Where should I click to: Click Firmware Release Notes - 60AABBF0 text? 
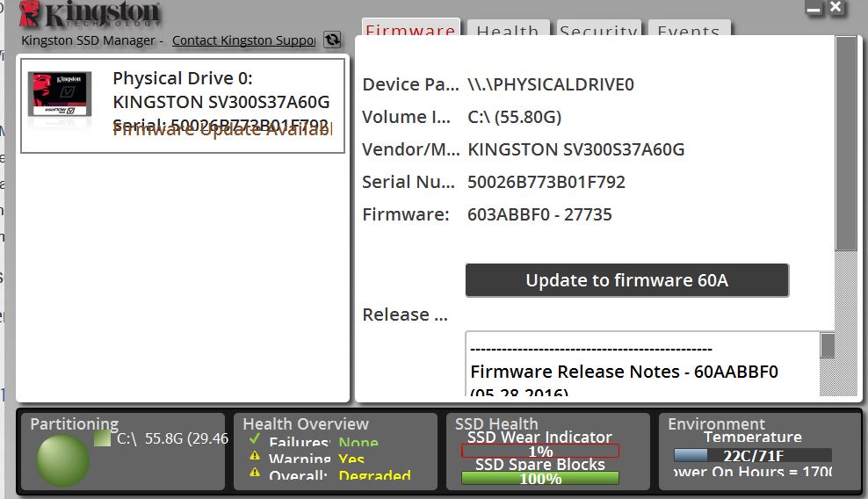click(625, 372)
